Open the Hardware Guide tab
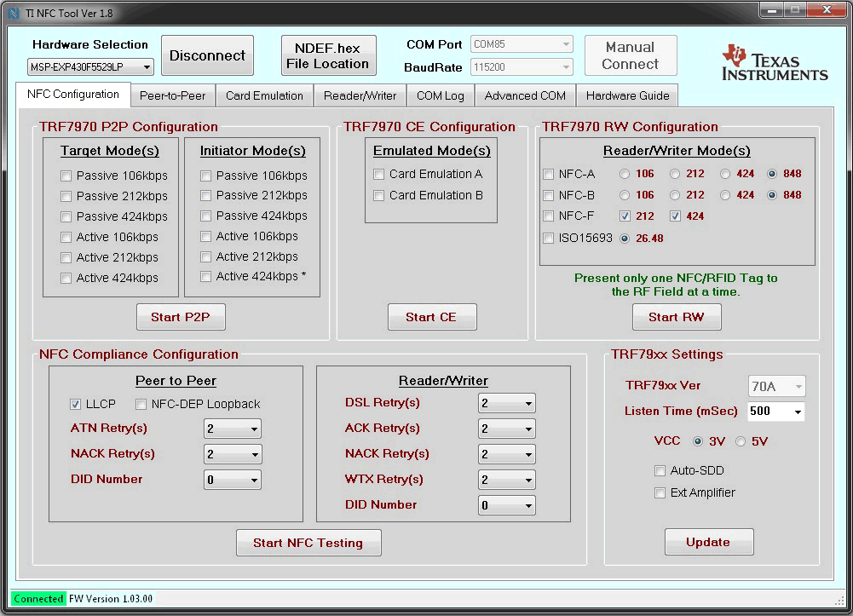Viewport: 853px width, 616px height. pos(627,95)
